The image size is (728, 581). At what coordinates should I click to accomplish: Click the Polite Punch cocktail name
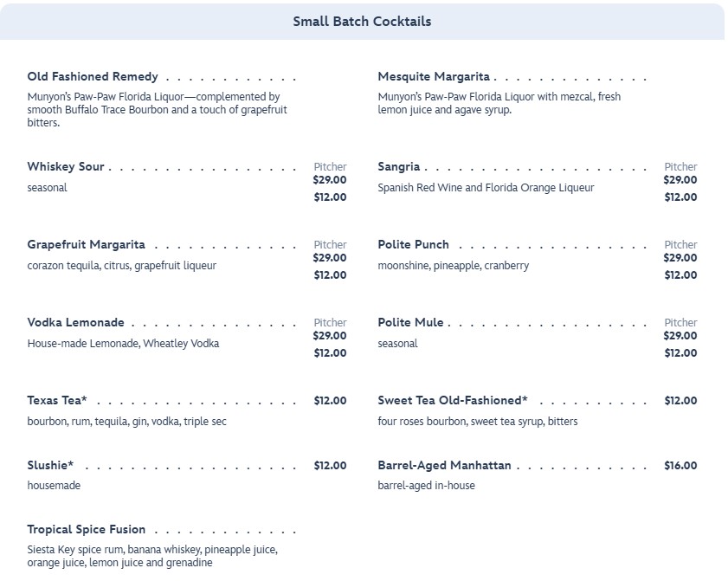[414, 245]
